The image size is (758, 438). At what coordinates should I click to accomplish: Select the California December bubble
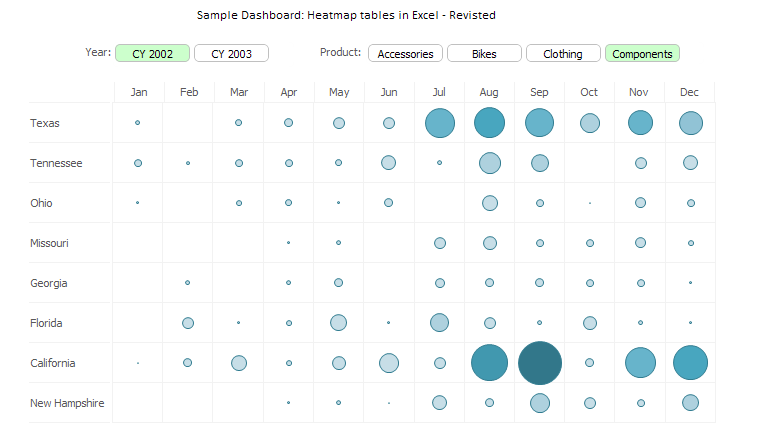(x=690, y=363)
